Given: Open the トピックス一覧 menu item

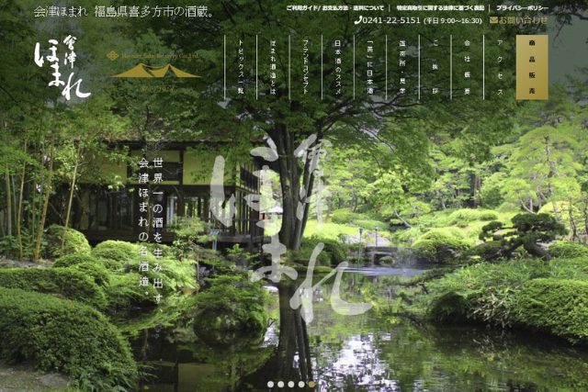Looking at the screenshot, I should (241, 68).
